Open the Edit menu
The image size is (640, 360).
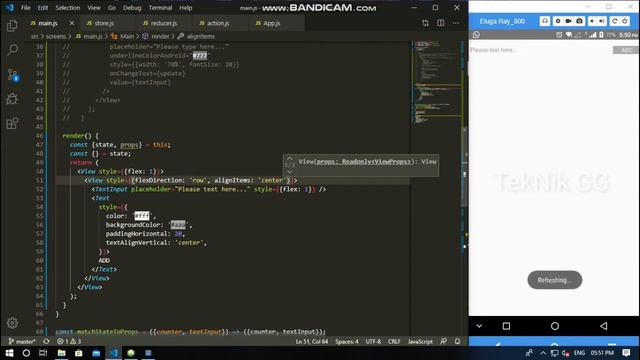[x=43, y=8]
